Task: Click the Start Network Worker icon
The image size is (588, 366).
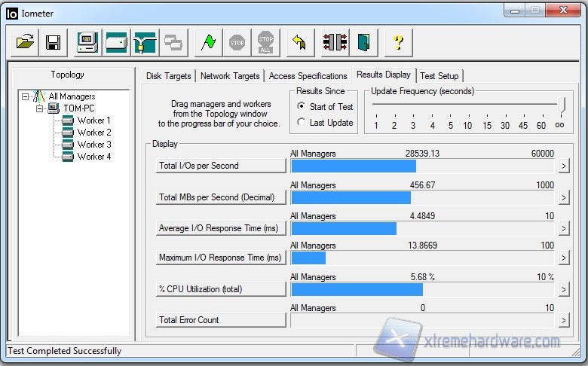Action: pos(145,42)
